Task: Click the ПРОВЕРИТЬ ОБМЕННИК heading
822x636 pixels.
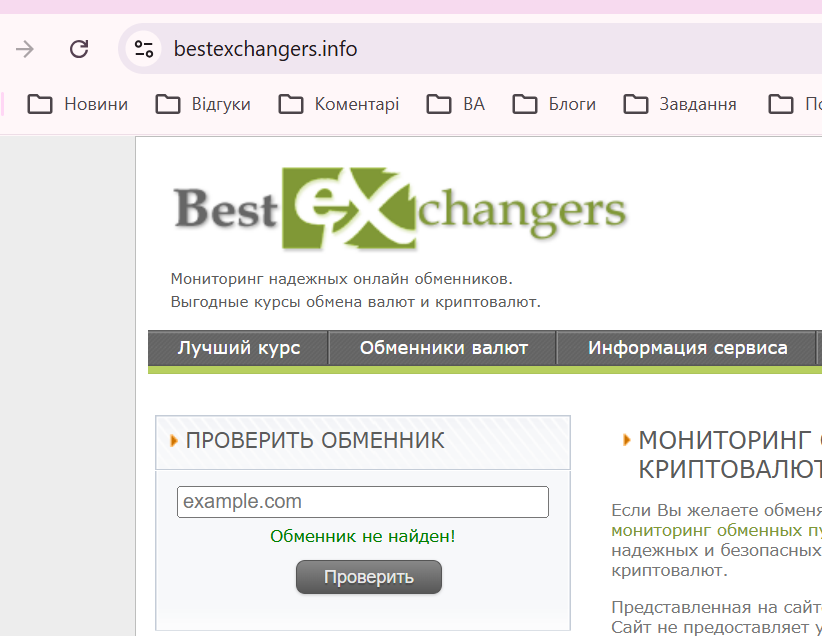Action: click(315, 440)
